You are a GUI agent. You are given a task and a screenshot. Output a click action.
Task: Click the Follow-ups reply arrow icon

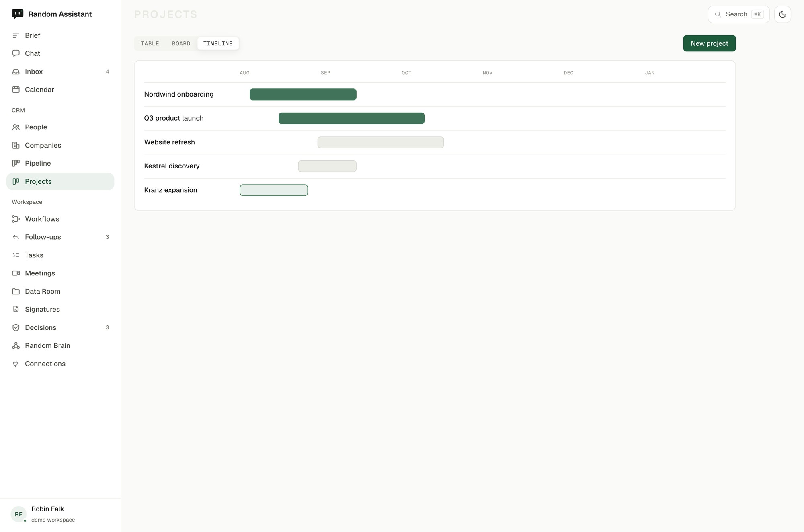point(16,237)
